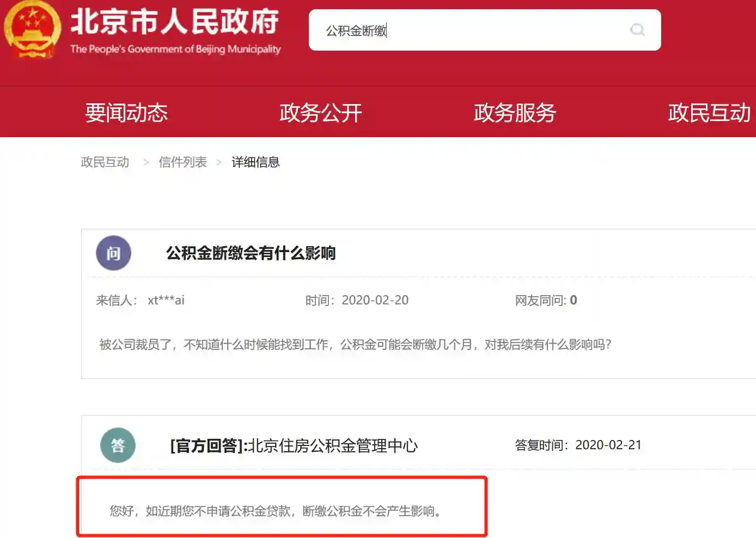Click the national emblem logo
Screen dimensions: 756x538
34,30
